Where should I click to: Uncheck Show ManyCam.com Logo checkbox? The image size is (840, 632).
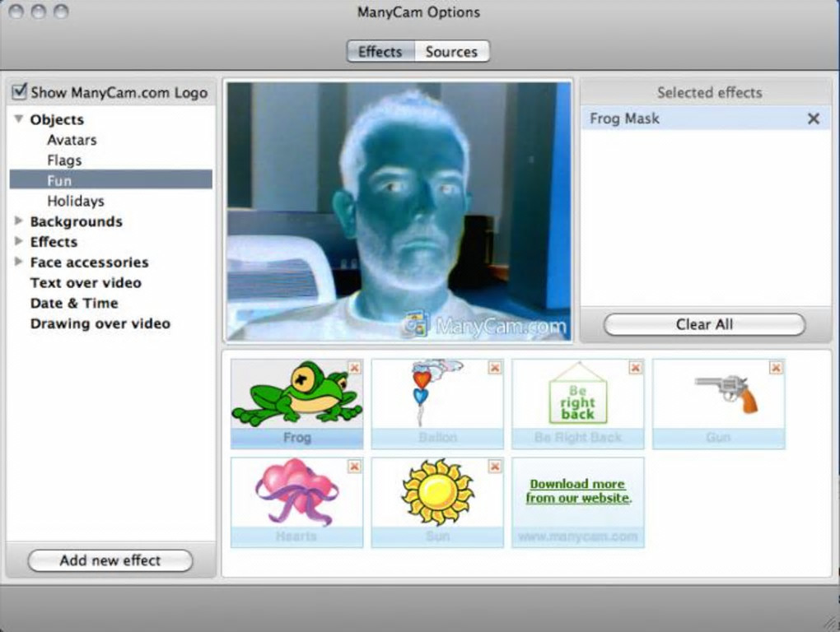[x=19, y=91]
